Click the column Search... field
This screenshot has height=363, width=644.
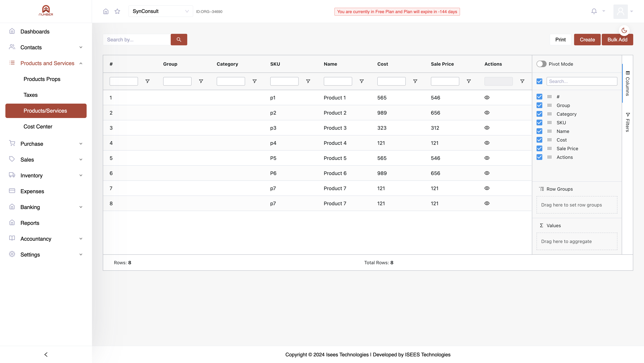click(x=582, y=81)
